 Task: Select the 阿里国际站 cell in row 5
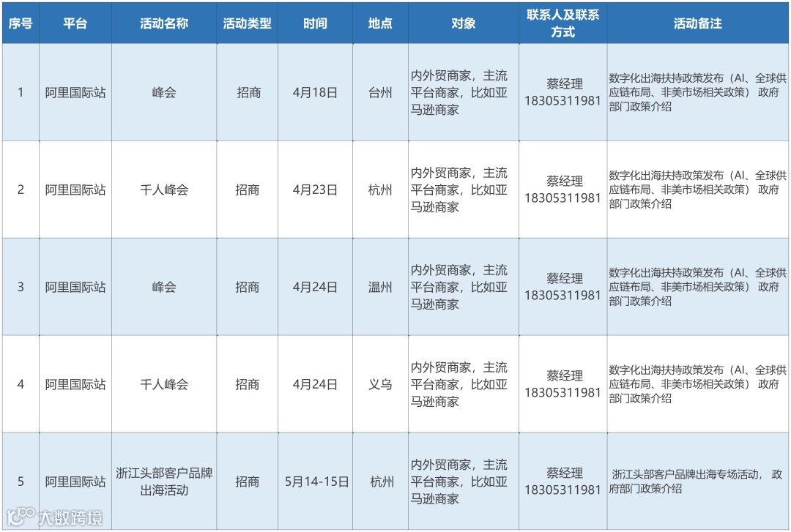(75, 482)
